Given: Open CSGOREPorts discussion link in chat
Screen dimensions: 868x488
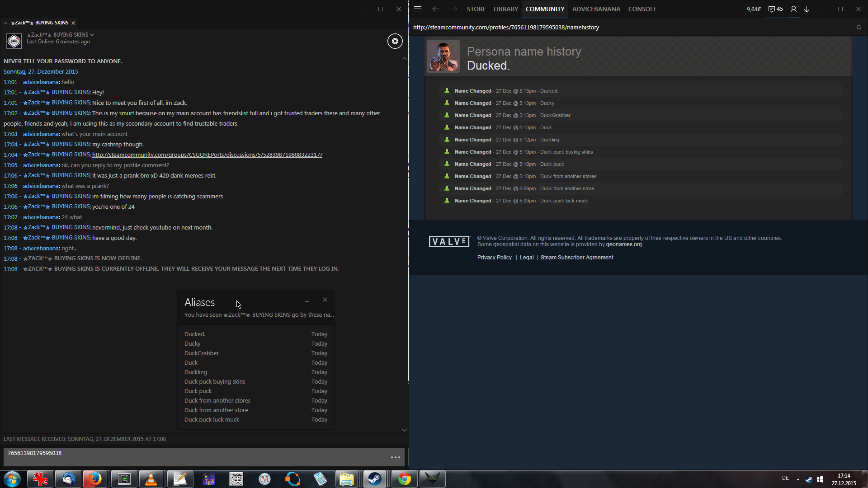Looking at the screenshot, I should pyautogui.click(x=207, y=155).
